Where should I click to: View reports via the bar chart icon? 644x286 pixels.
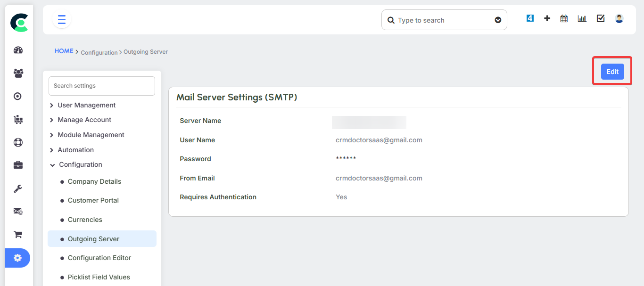[x=582, y=18]
